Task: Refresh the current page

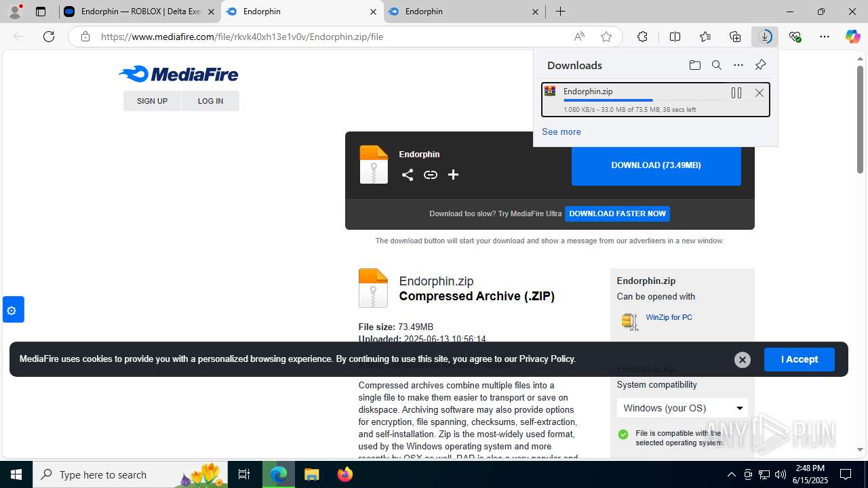Action: tap(49, 37)
